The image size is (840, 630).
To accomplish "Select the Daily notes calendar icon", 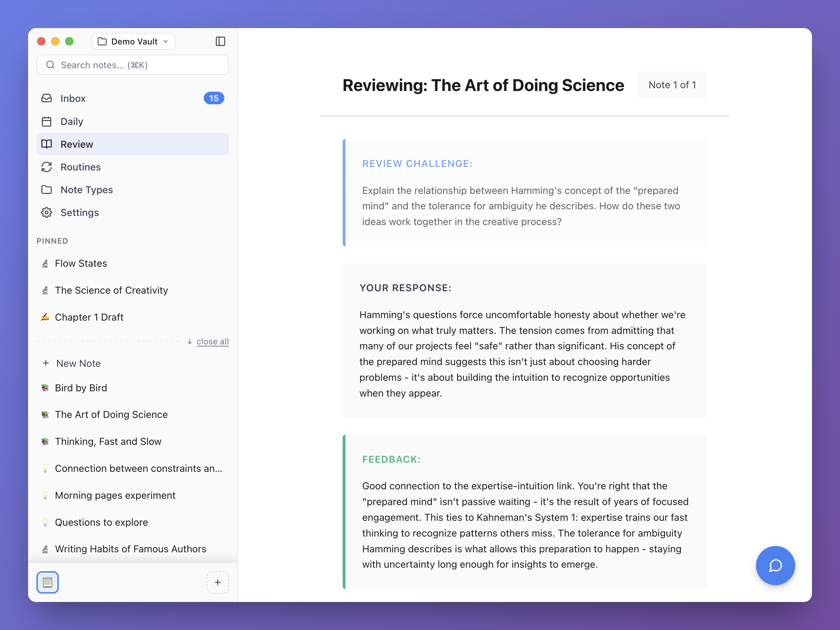I will 46,121.
